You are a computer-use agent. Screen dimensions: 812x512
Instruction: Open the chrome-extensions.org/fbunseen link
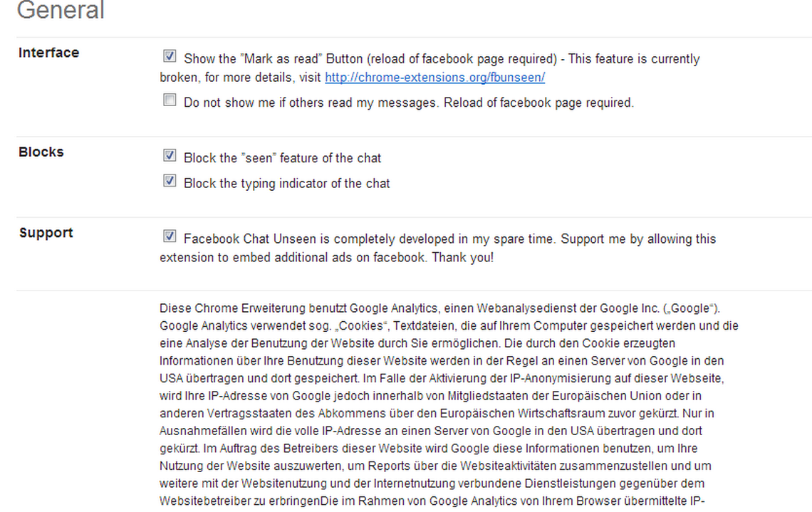click(434, 77)
